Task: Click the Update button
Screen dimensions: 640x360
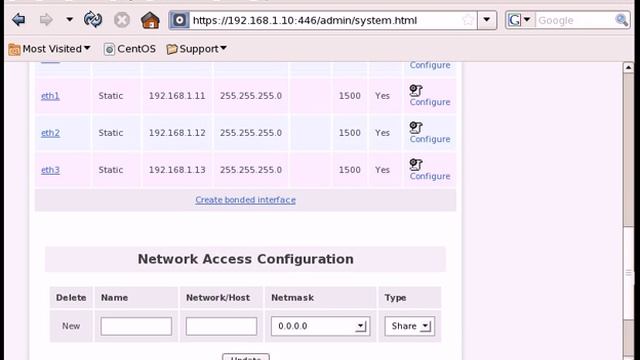Action: point(246,357)
